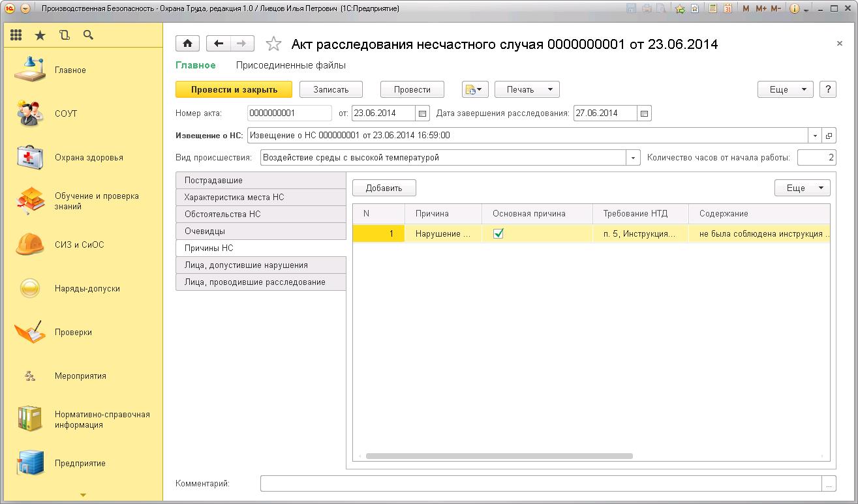Go to home page icon
This screenshot has width=858, height=504.
[x=188, y=44]
